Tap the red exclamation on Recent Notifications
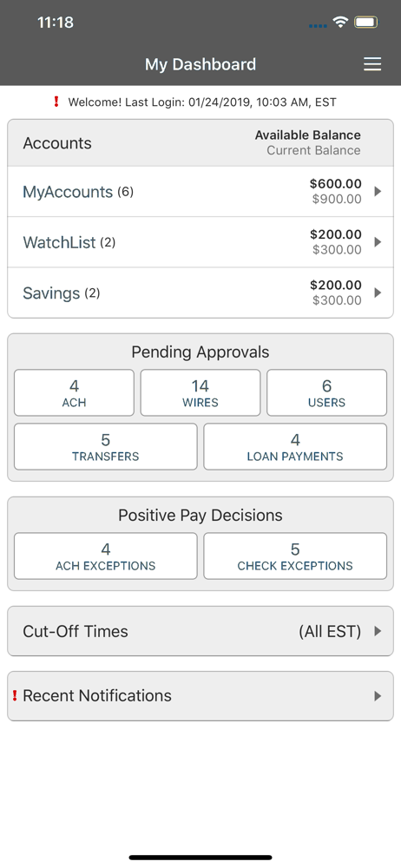The height and width of the screenshot is (868, 401). point(15,695)
